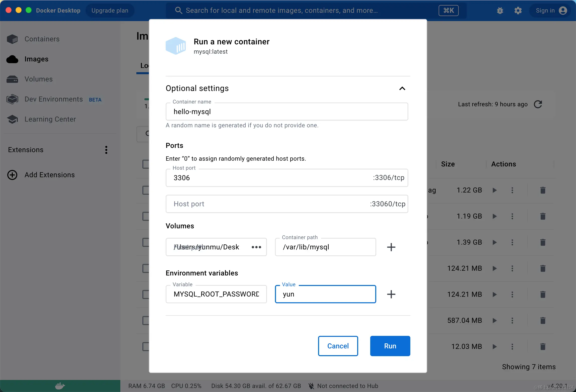Edit MYSQL_ROOT_PASSWORD variable field
The width and height of the screenshot is (576, 392).
click(x=216, y=294)
